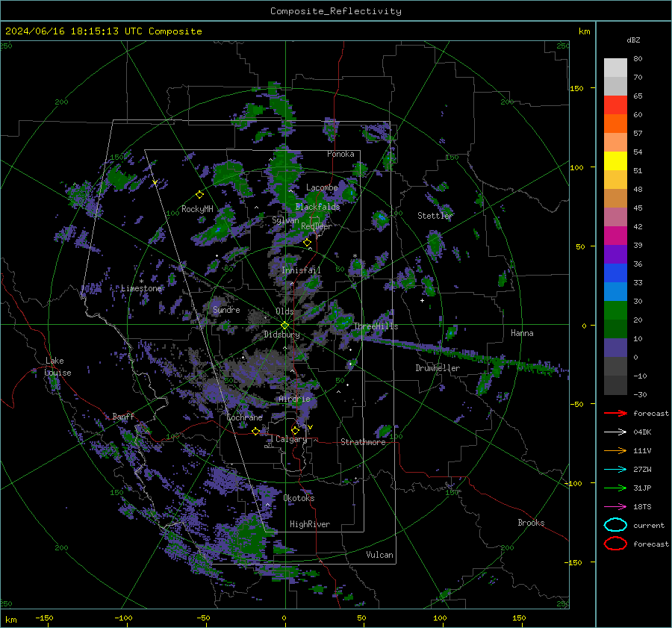Click the Cochrane city label

[x=244, y=417]
